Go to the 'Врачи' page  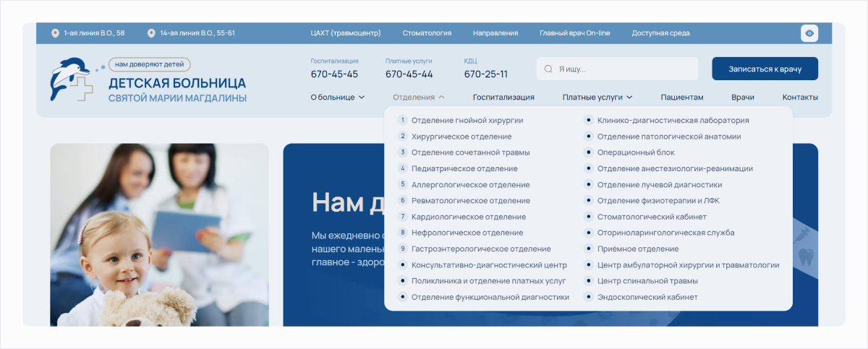(x=742, y=97)
